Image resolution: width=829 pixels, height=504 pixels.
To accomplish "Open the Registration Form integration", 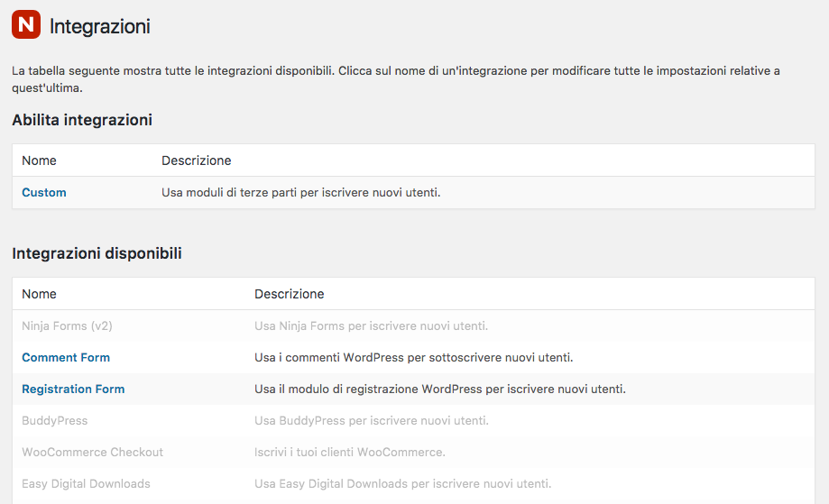I will click(73, 389).
